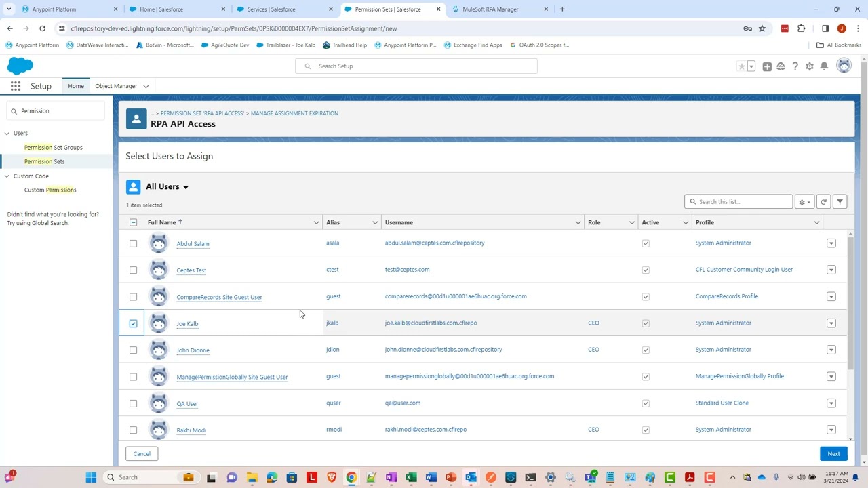
Task: Check the Rakhi Modi row checkbox
Action: 133,430
